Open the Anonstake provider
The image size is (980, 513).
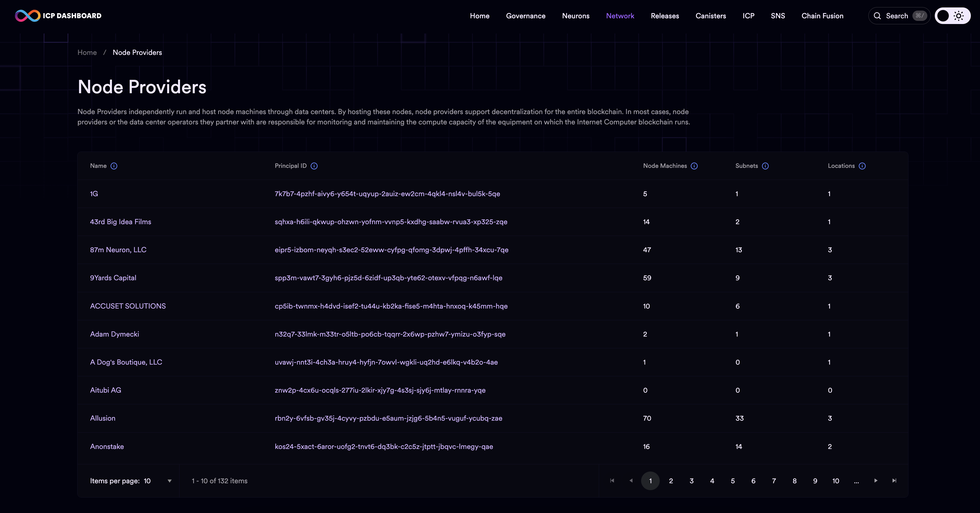[107, 447]
